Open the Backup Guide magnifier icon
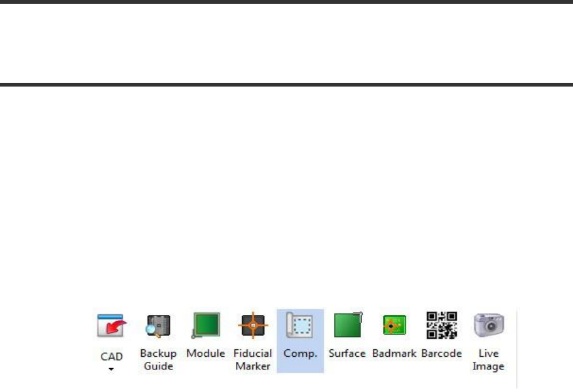 (x=158, y=326)
